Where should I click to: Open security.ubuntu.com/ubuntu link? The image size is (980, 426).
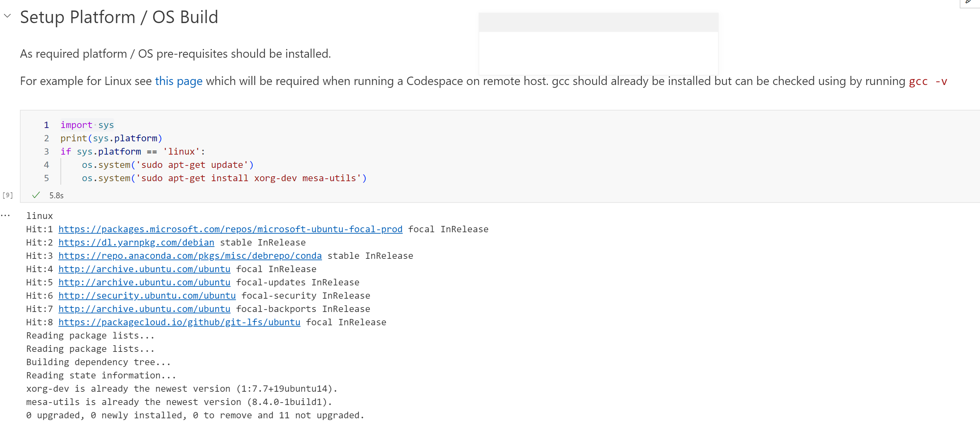pyautogui.click(x=147, y=296)
